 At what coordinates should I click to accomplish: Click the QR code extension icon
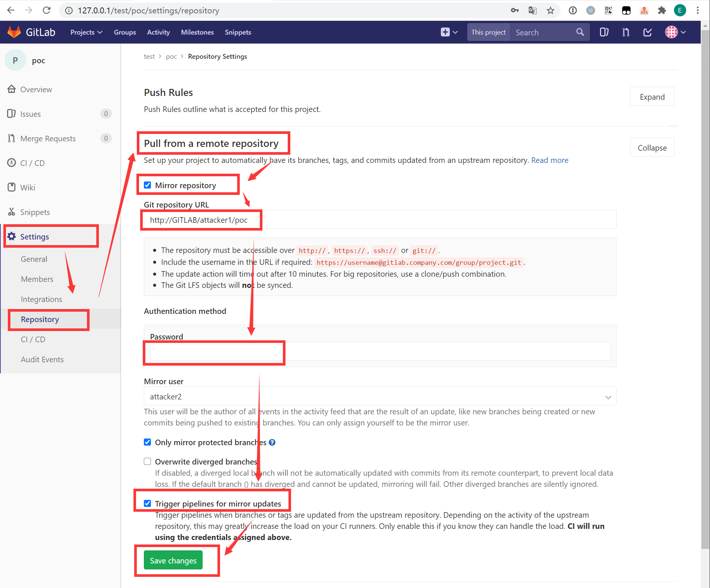pyautogui.click(x=608, y=10)
